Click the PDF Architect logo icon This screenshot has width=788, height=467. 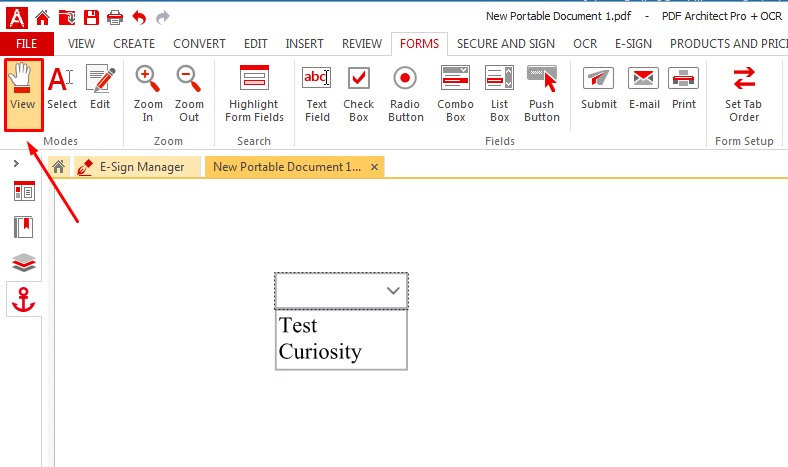(17, 18)
